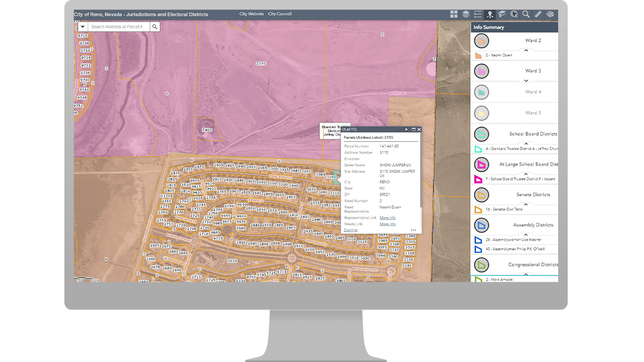644x362 pixels.
Task: Open the magnifier query tool in the toolbar
Action: tap(526, 14)
